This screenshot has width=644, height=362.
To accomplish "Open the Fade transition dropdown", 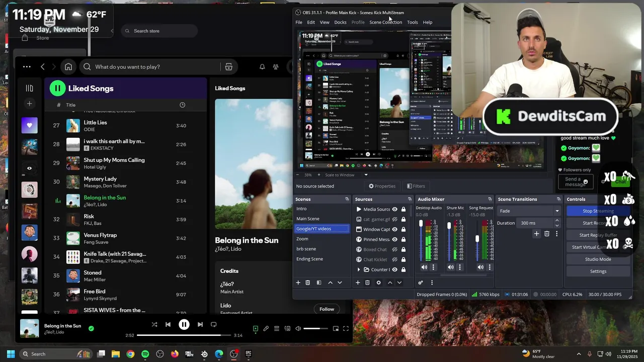I will click(529, 211).
